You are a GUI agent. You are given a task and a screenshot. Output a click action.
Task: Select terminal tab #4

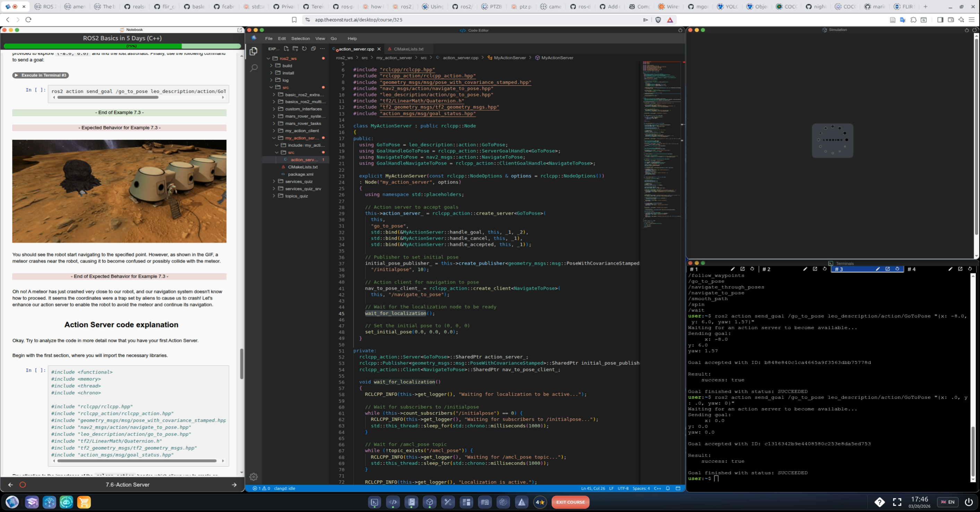point(912,269)
